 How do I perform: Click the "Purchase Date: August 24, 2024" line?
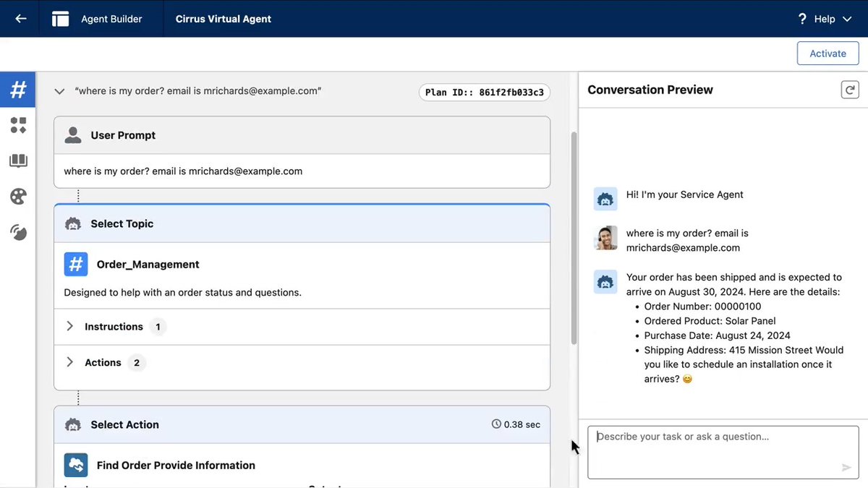(717, 335)
